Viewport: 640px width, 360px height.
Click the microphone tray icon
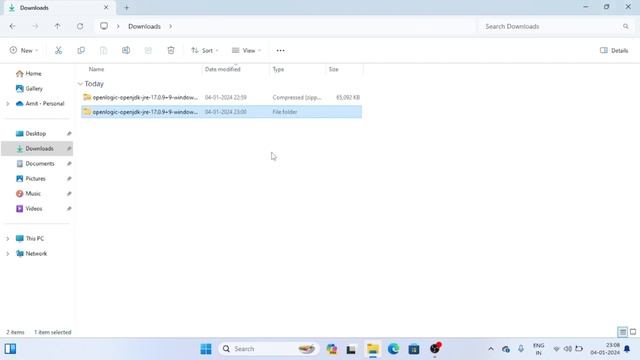click(x=521, y=349)
